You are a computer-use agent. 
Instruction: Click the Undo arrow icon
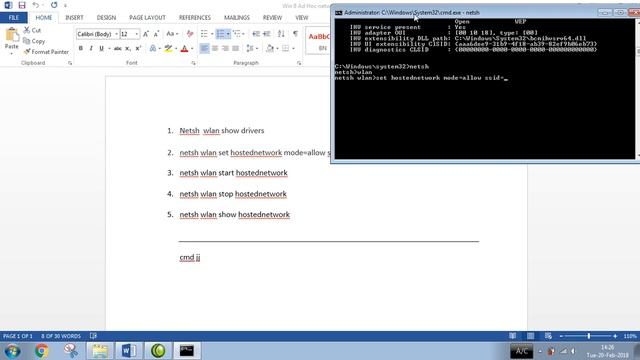coord(36,5)
